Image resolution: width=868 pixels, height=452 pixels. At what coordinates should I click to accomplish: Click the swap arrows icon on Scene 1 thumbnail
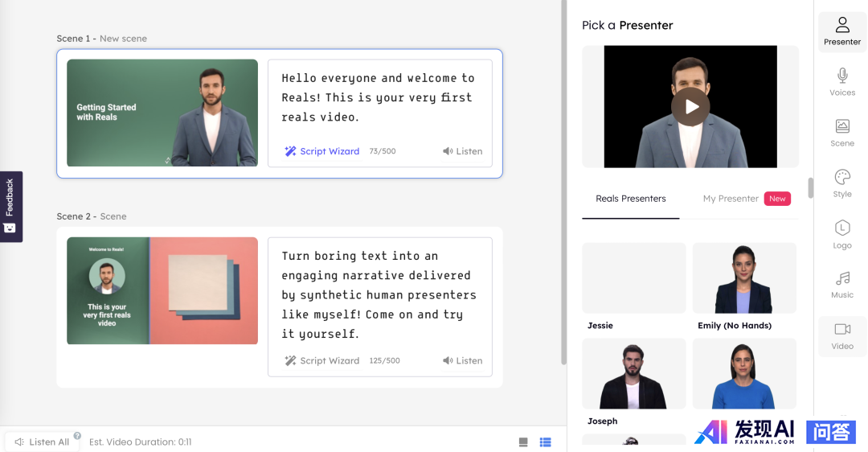(x=168, y=161)
